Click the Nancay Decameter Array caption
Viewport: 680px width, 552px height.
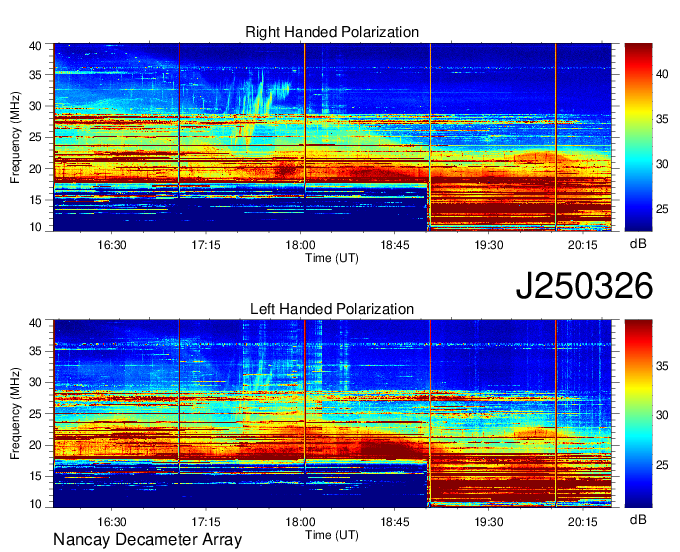coord(147,540)
